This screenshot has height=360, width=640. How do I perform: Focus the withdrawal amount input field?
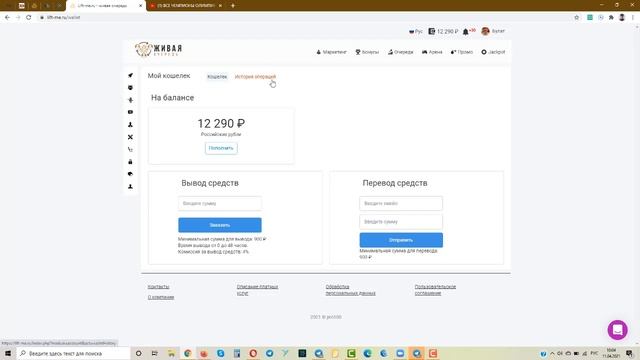pos(220,203)
